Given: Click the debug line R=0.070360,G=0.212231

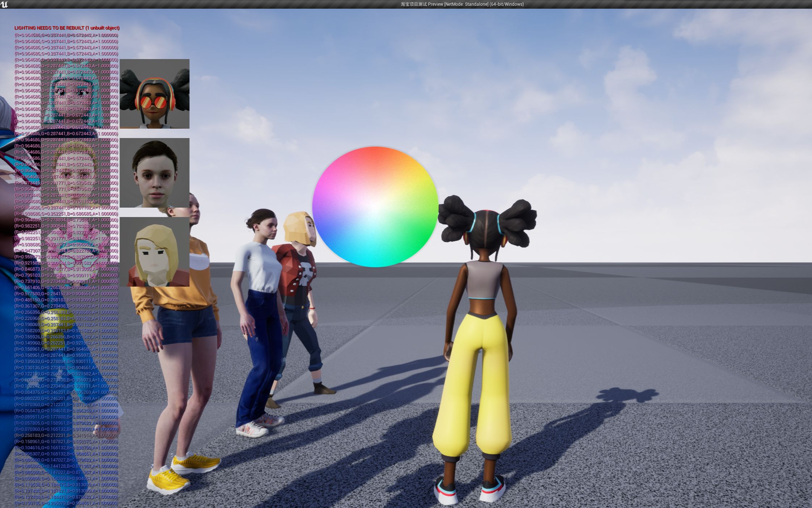Looking at the screenshot, I should pos(66,405).
